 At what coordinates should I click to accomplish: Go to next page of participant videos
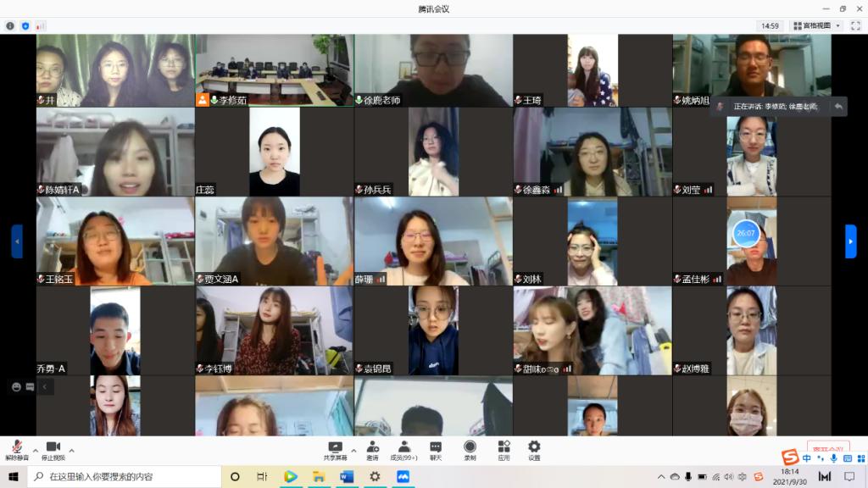pyautogui.click(x=851, y=241)
